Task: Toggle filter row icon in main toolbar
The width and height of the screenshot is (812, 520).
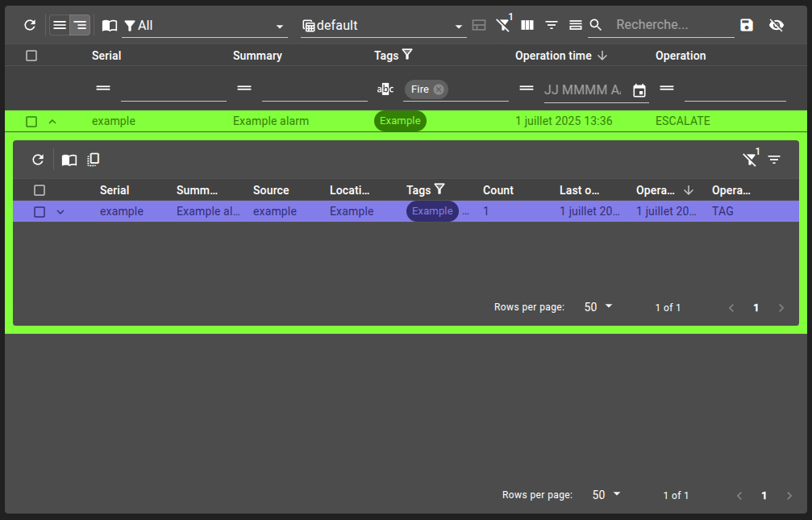Action: coord(552,25)
